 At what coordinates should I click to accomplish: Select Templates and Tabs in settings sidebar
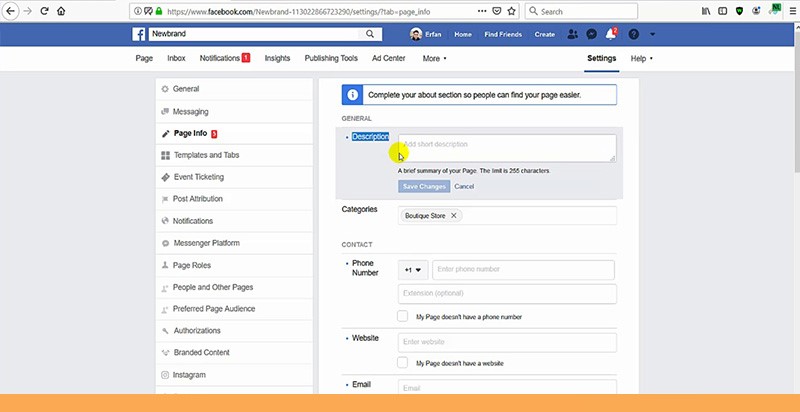click(x=206, y=155)
